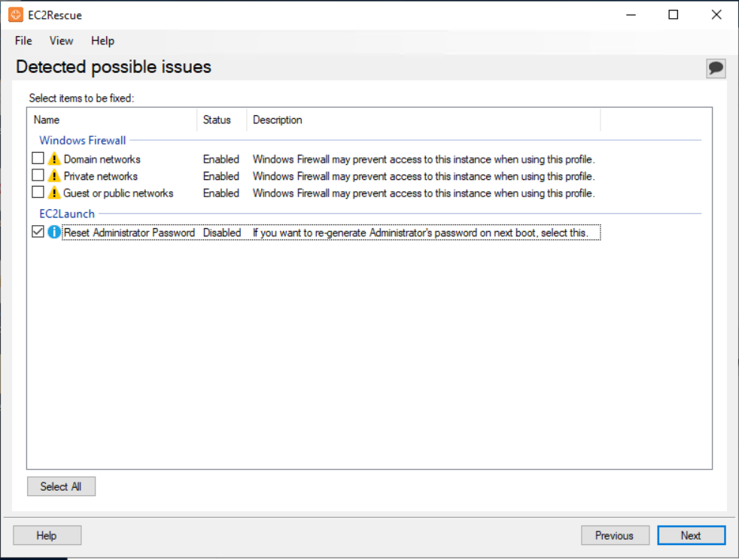
Task: Collapse the Windows Firewall group header
Action: pos(83,141)
